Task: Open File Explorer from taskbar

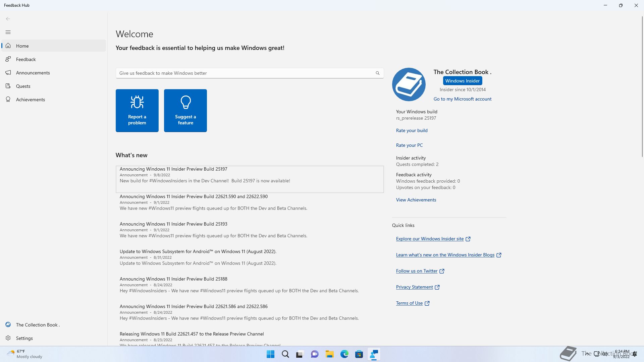Action: (329, 354)
